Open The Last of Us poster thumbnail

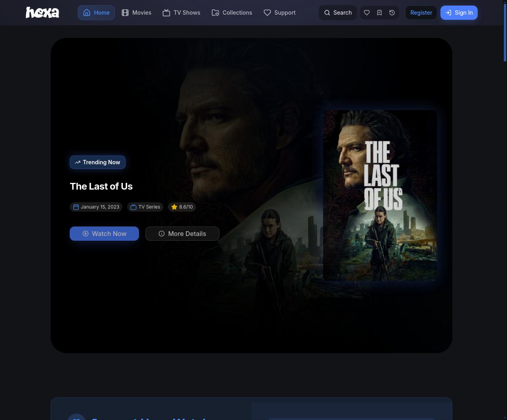(380, 196)
